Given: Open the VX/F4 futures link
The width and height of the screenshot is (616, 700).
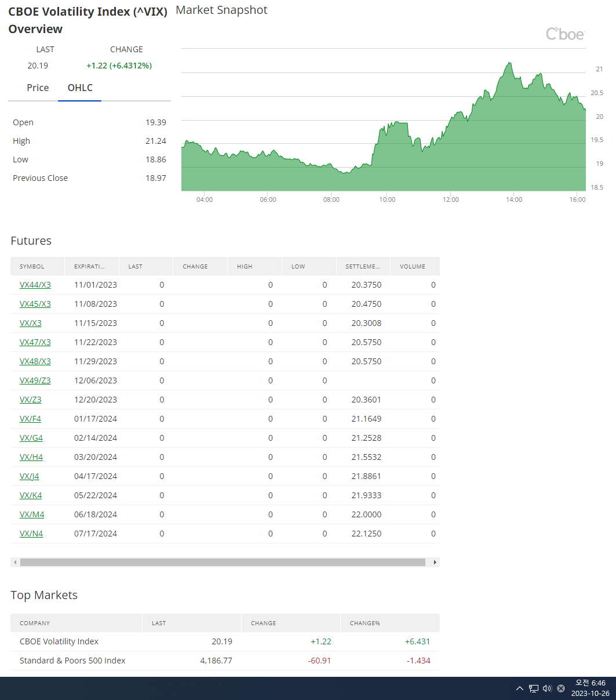Looking at the screenshot, I should point(30,419).
